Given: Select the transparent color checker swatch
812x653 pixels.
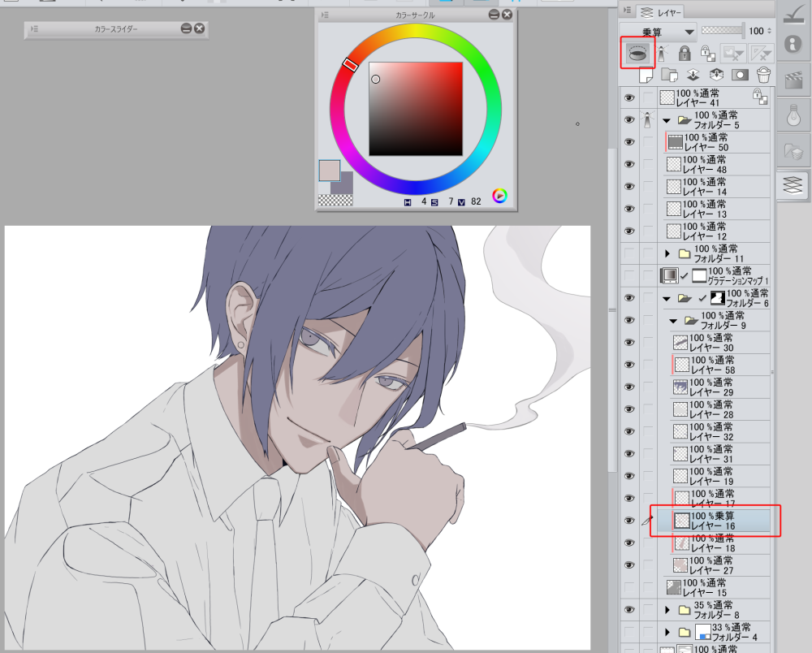Looking at the screenshot, I should coord(335,200).
